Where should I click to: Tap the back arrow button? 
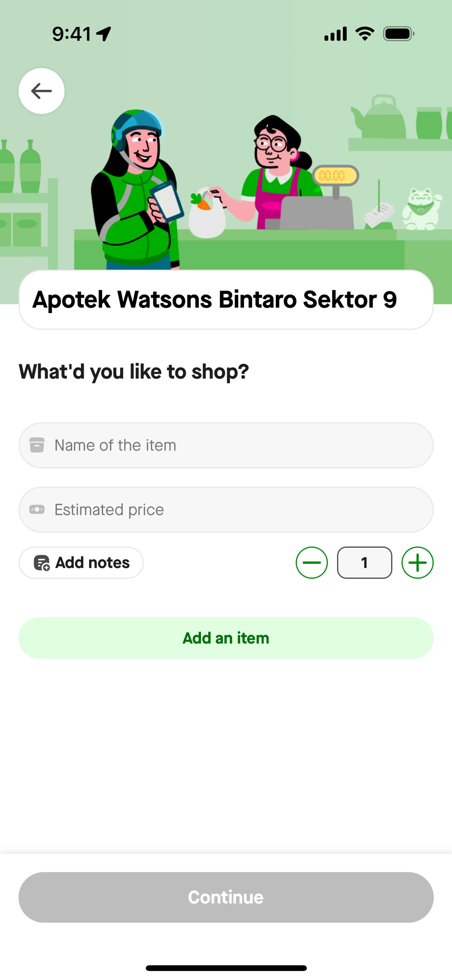(41, 91)
